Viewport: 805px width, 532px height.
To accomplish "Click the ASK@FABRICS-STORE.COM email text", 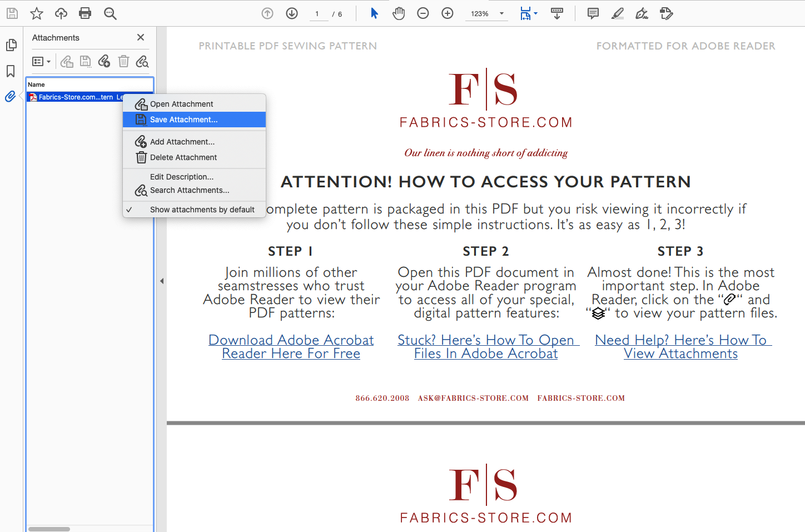I will [473, 398].
